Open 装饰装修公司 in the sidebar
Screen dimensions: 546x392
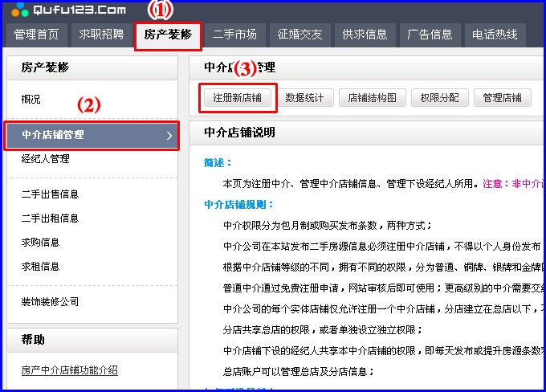[x=50, y=301]
